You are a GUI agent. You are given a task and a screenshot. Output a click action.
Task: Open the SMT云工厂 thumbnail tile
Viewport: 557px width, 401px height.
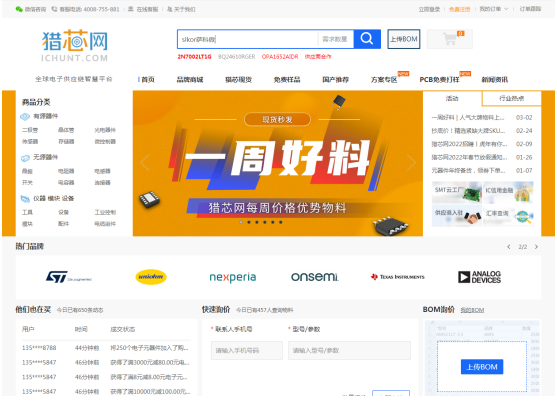pyautogui.click(x=457, y=193)
